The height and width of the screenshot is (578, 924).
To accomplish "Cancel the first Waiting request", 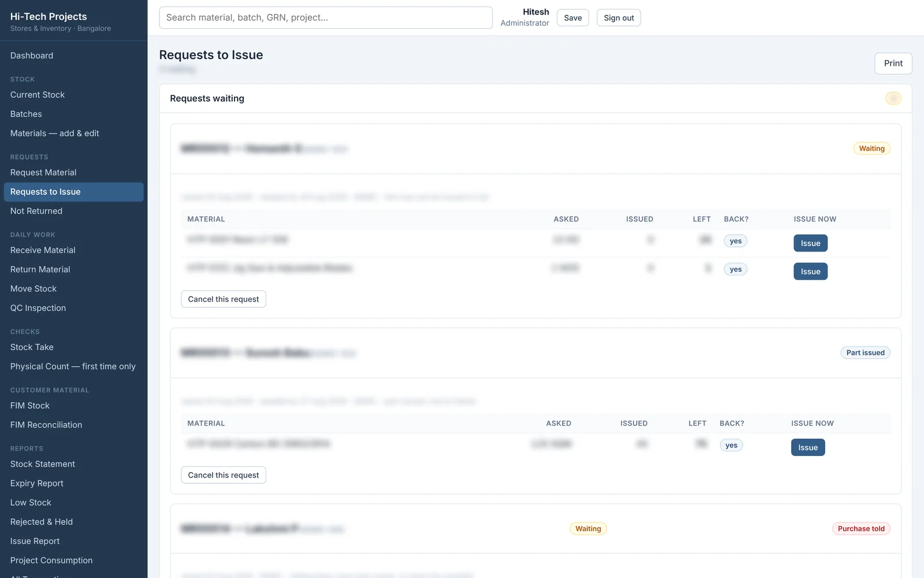I will pos(223,299).
